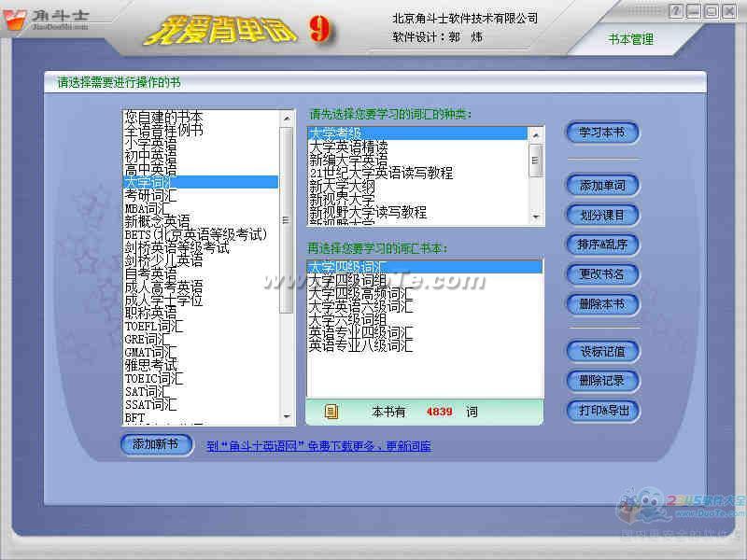The image size is (747, 560).
Task: Select 雅思考试 row
Action: tap(201, 365)
